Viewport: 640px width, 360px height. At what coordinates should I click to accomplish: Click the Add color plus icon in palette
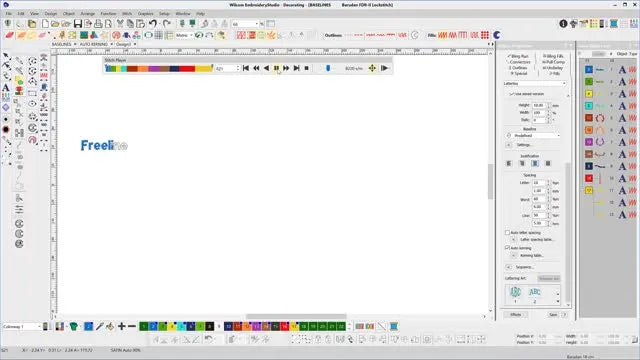click(122, 326)
